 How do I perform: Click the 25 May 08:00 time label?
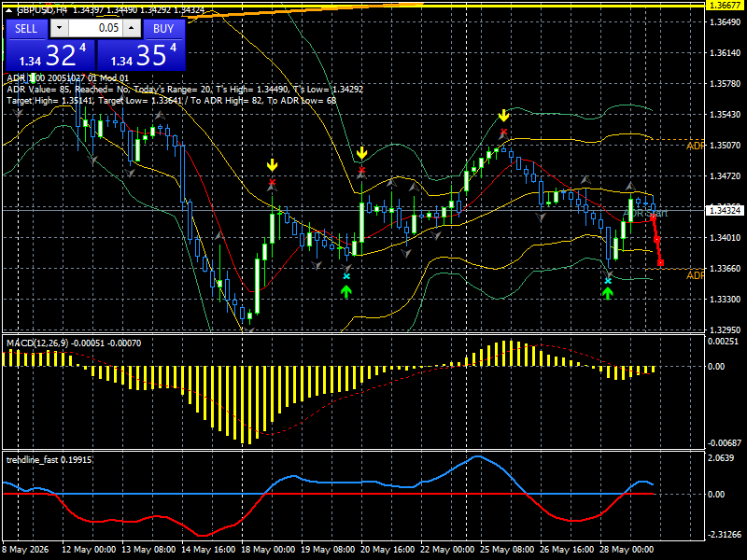[507, 549]
